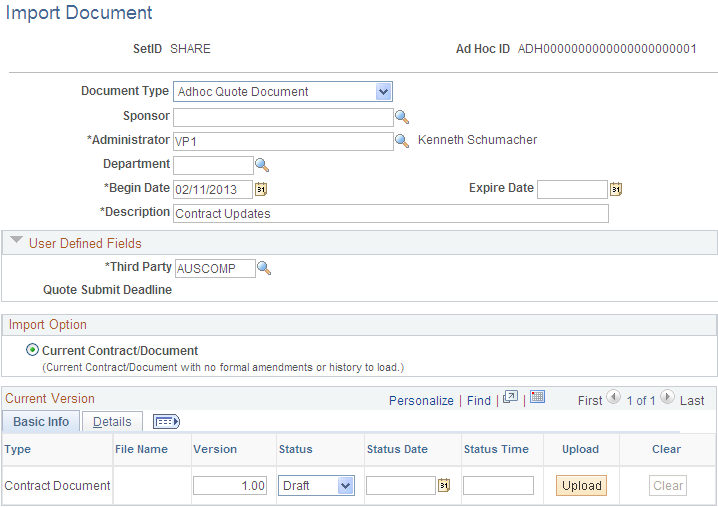Open the Sponsor lookup magnifier

click(x=402, y=117)
